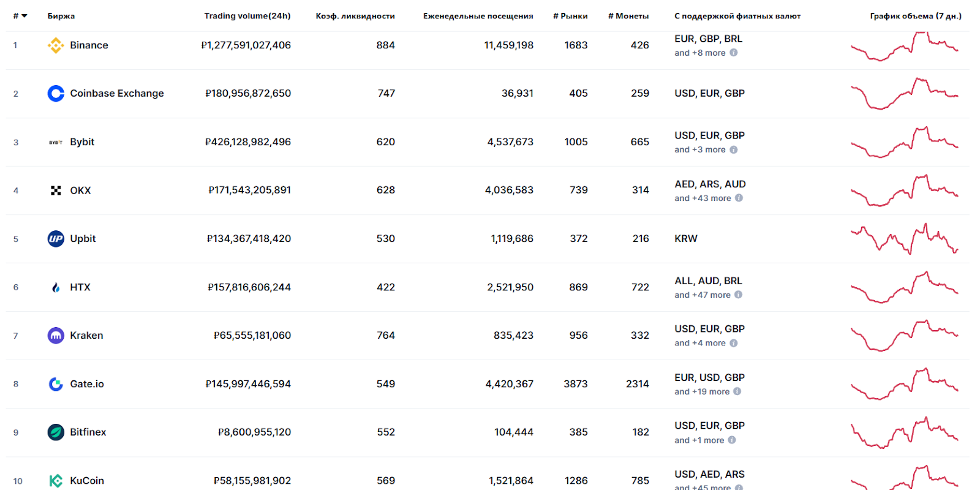The image size is (980, 490).
Task: Click the Bybit logo icon
Action: 56,142
